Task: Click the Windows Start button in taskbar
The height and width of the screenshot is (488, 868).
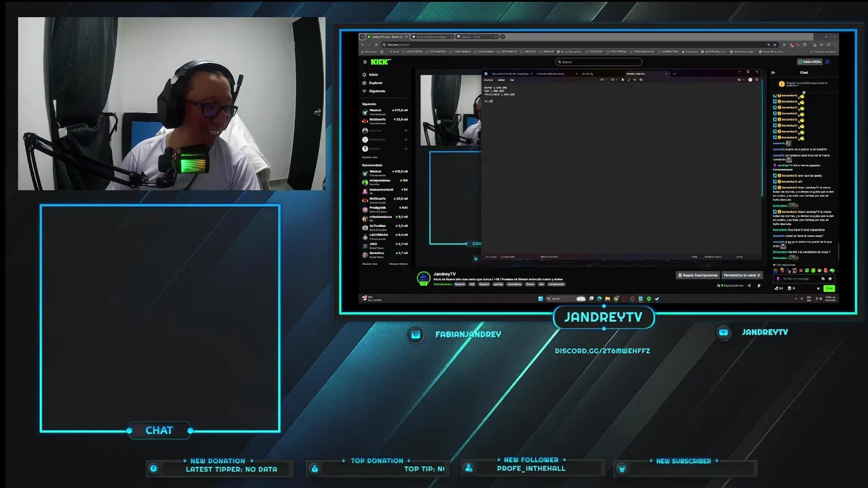Action: pos(541,298)
